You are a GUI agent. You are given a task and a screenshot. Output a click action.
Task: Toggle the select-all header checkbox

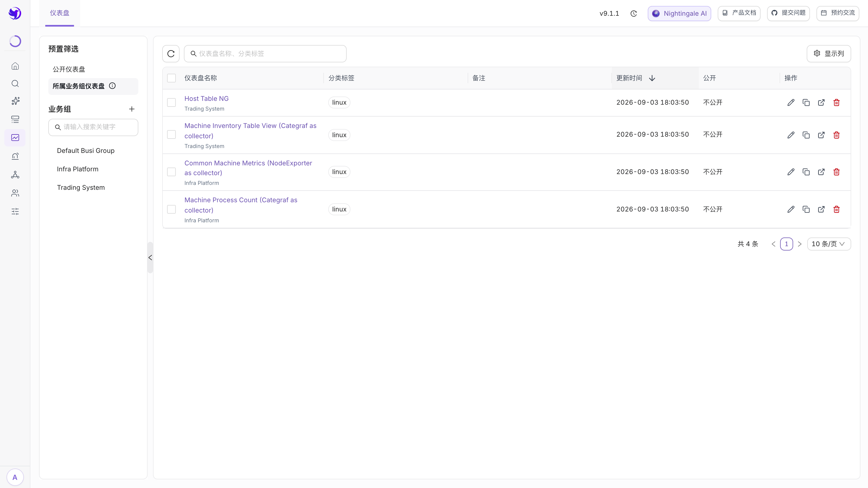pyautogui.click(x=171, y=78)
